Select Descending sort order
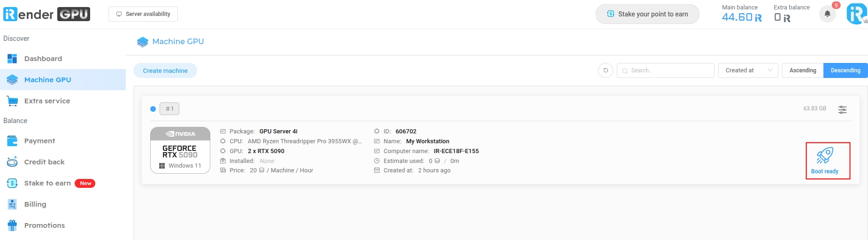The height and width of the screenshot is (240, 868). pyautogui.click(x=845, y=70)
